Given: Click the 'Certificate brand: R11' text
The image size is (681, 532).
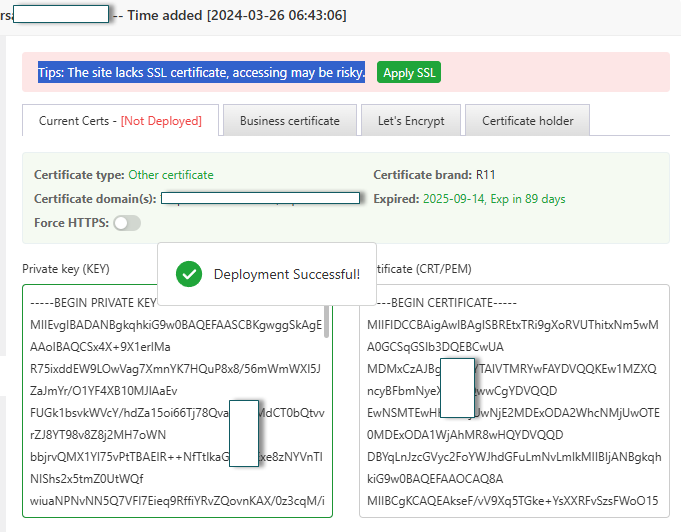Looking at the screenshot, I should (x=434, y=175).
